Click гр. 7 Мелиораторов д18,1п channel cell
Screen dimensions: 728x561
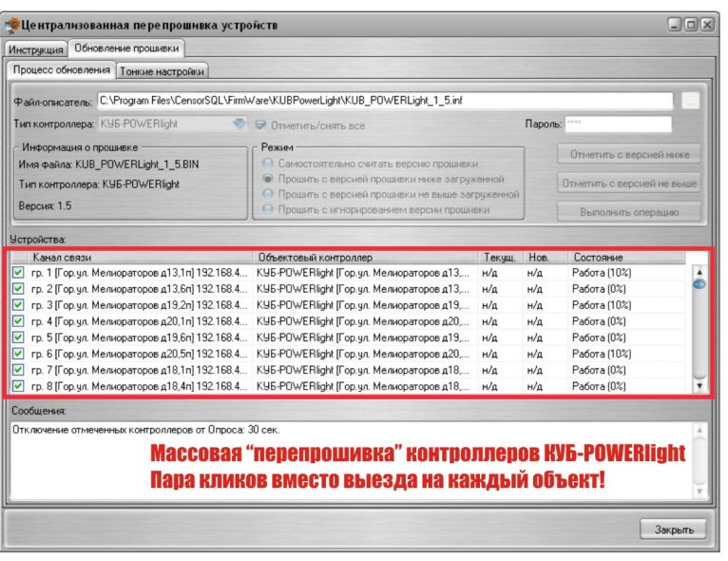click(140, 370)
